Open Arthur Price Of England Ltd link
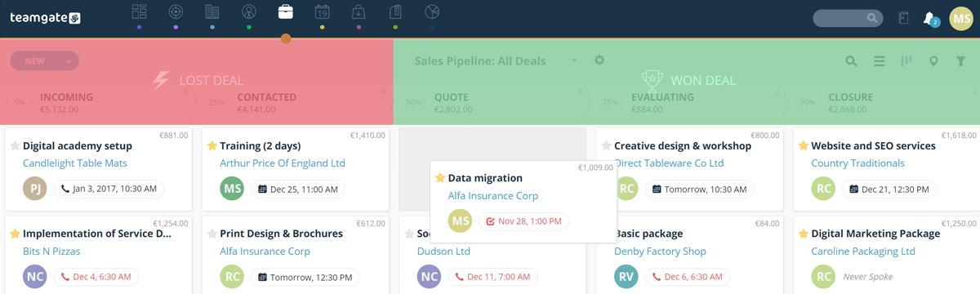The width and height of the screenshot is (980, 294). (x=283, y=163)
